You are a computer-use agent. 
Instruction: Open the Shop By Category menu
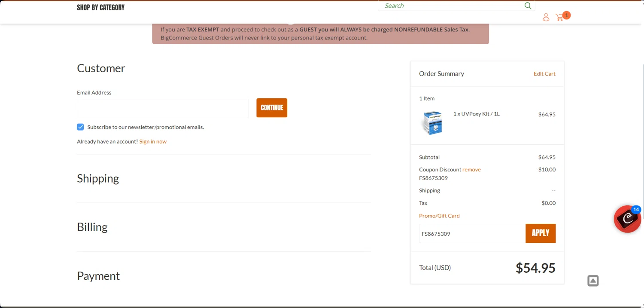coord(101,7)
